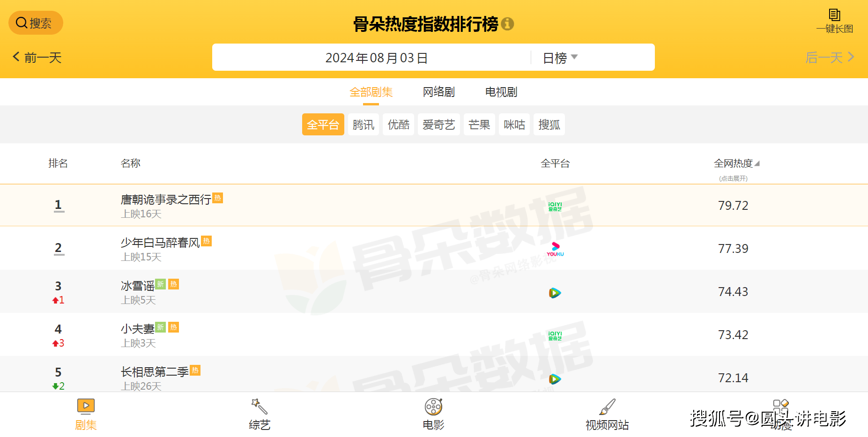Open the 冰雪谣 title

tap(137, 286)
